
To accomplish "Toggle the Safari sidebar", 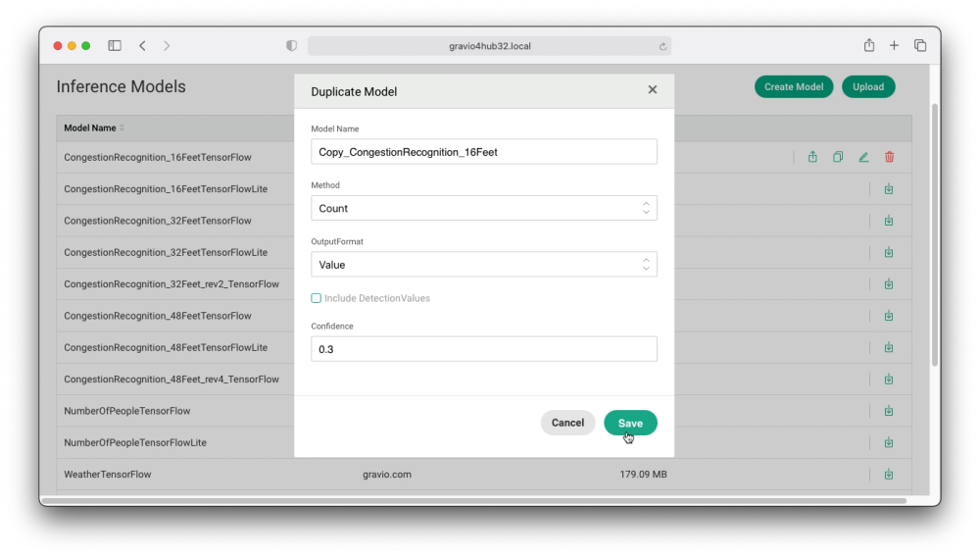I will 115,46.
